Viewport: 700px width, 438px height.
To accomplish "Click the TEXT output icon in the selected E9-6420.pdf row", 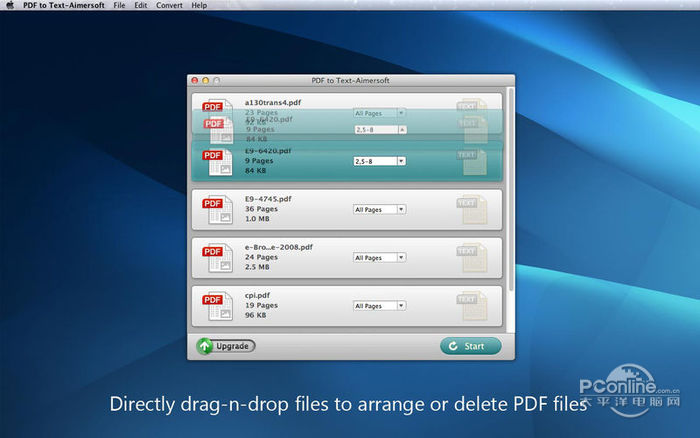I will [472, 161].
